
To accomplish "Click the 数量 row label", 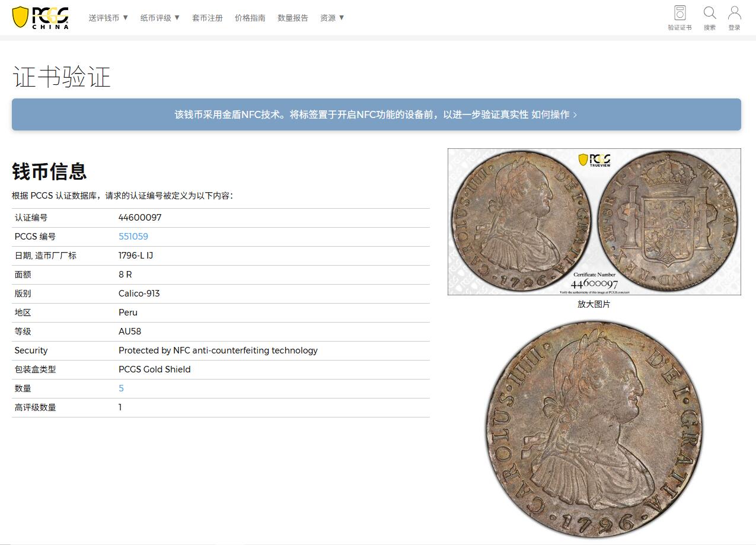I will point(23,388).
